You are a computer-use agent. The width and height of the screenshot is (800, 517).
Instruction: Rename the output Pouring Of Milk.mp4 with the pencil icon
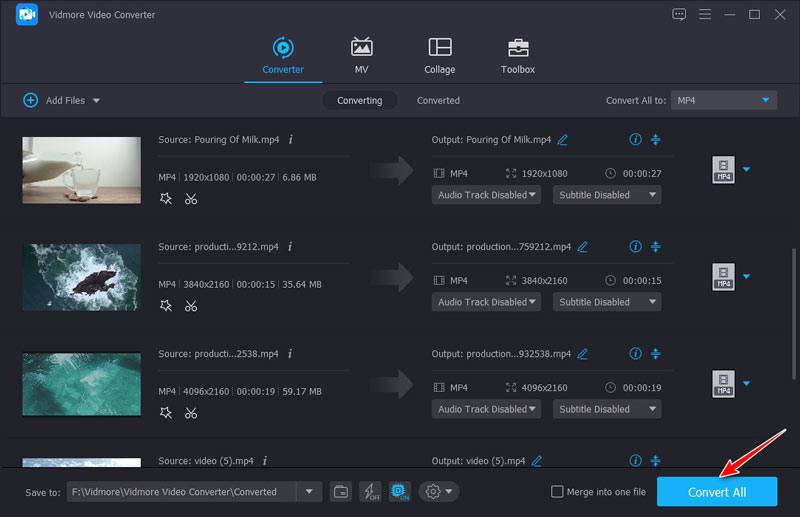563,140
